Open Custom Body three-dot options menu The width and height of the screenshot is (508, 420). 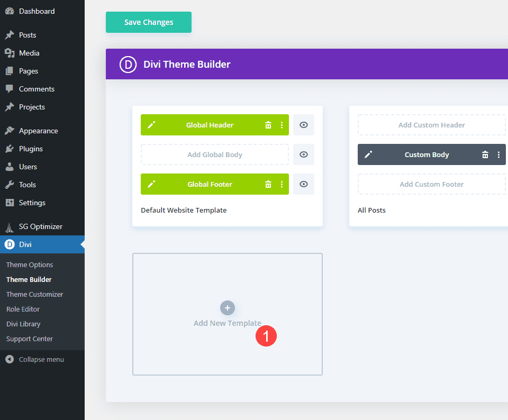498,154
